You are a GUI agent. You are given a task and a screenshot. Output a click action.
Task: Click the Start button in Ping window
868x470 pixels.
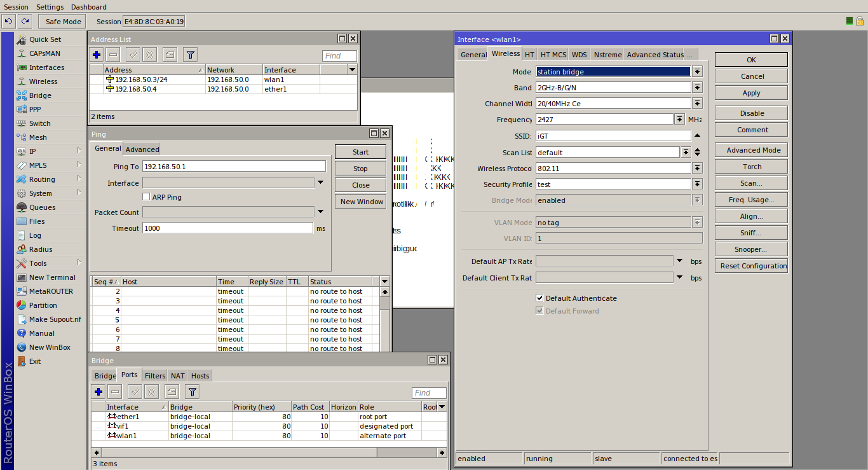(x=360, y=152)
